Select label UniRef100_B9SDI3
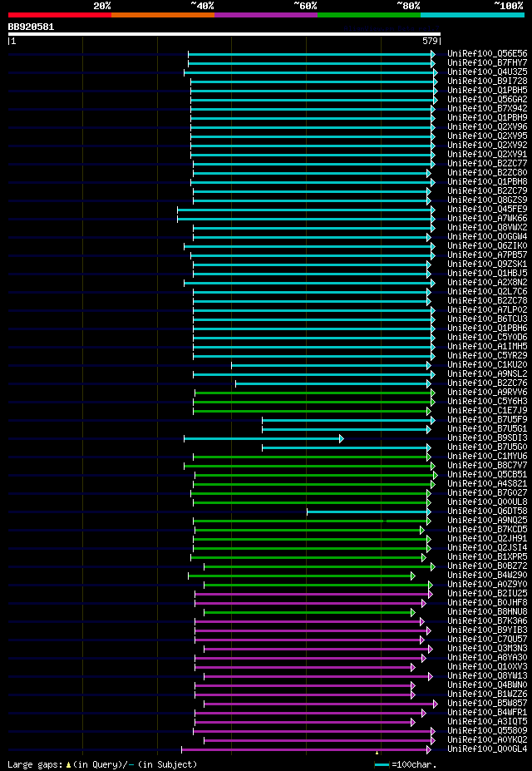 [x=487, y=438]
